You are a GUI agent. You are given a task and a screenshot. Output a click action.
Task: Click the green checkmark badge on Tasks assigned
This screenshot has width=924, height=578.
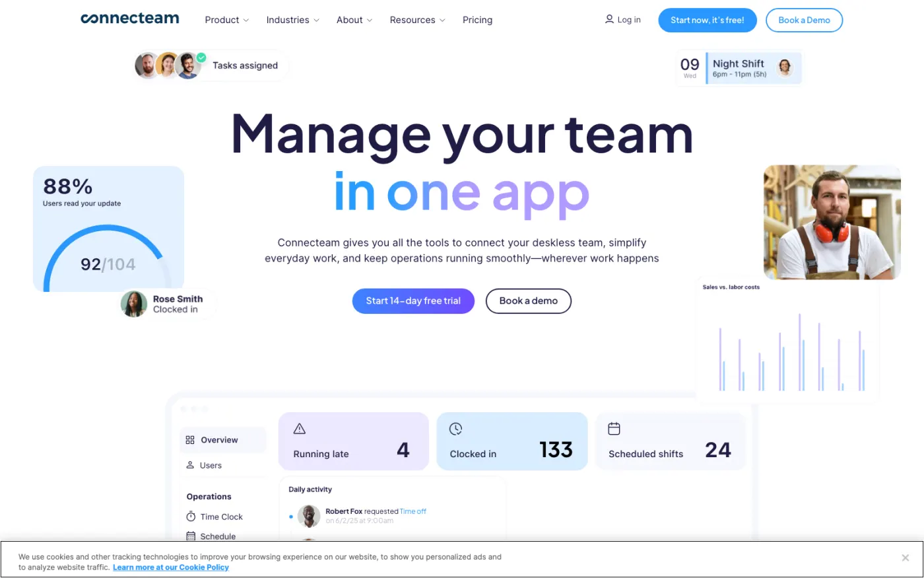coord(201,57)
